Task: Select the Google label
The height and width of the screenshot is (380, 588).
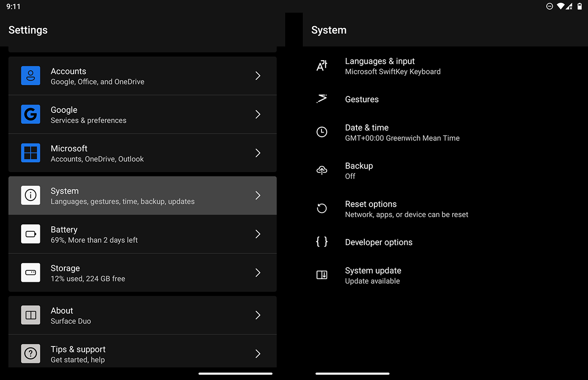Action: (x=64, y=110)
